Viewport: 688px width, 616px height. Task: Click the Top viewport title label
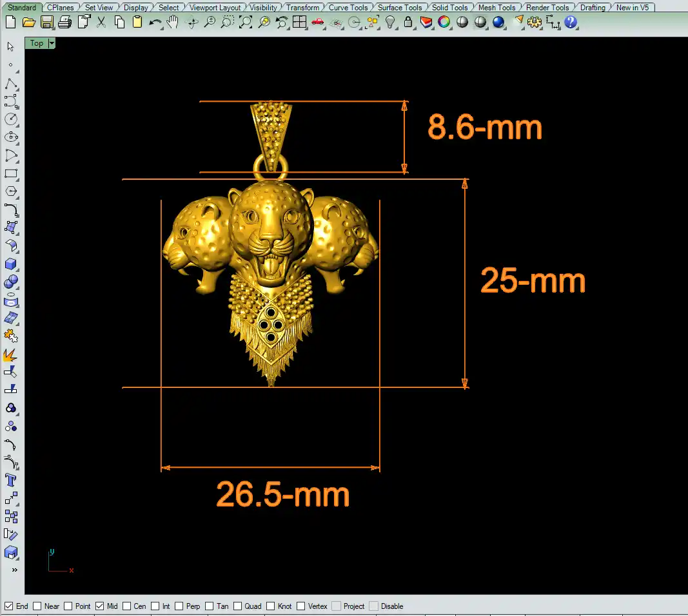(37, 43)
